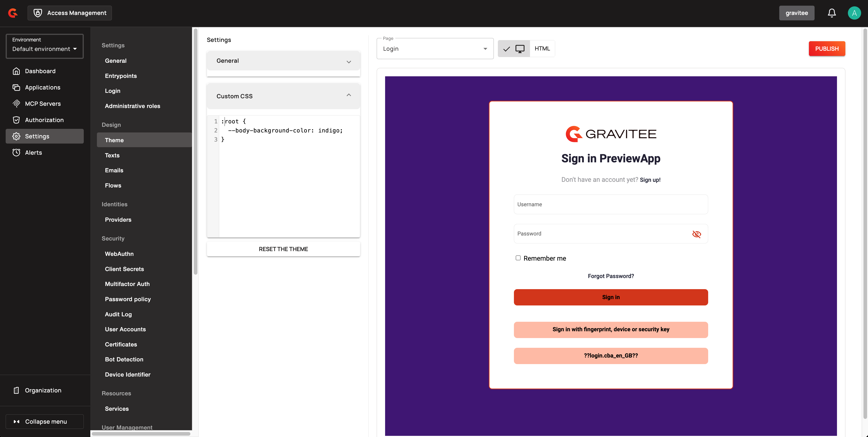Viewport: 868px width, 437px height.
Task: Expand the General settings panel
Action: click(x=283, y=61)
